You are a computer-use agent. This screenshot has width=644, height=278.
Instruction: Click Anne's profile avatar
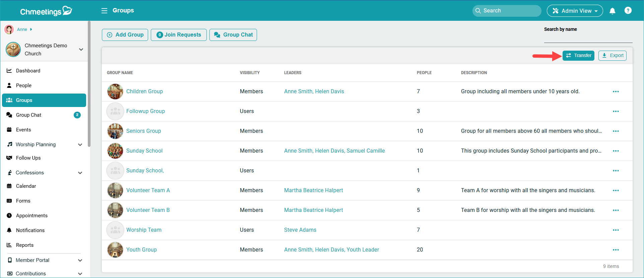point(9,30)
